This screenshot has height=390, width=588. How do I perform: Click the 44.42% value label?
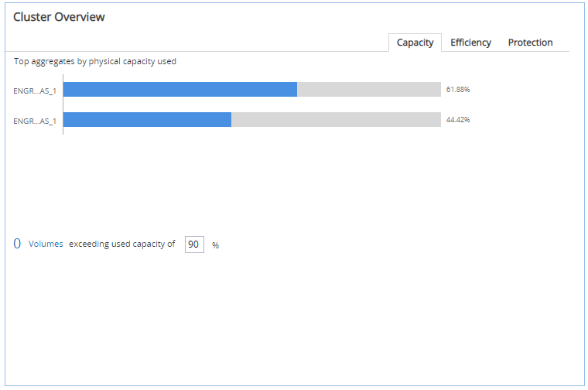coord(458,120)
